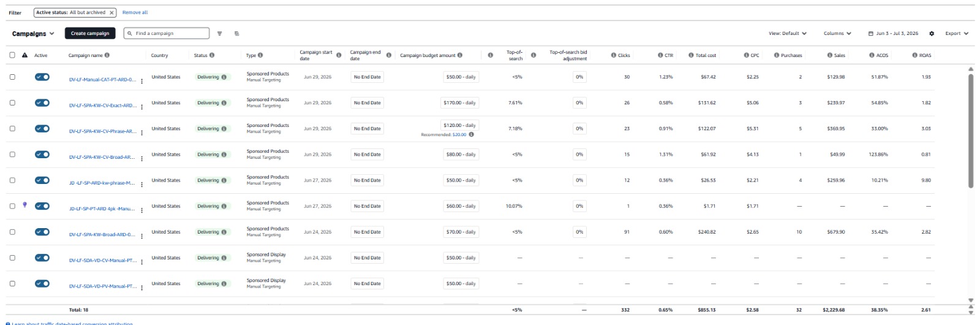Click the scroll-up arrow of table scrollbar
The width and height of the screenshot is (980, 325).
971,69
